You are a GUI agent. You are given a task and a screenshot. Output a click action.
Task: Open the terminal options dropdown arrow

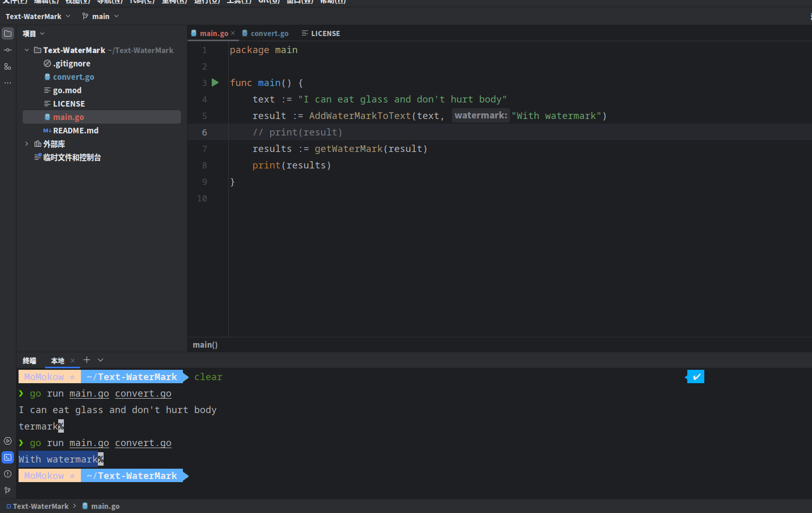coord(100,360)
